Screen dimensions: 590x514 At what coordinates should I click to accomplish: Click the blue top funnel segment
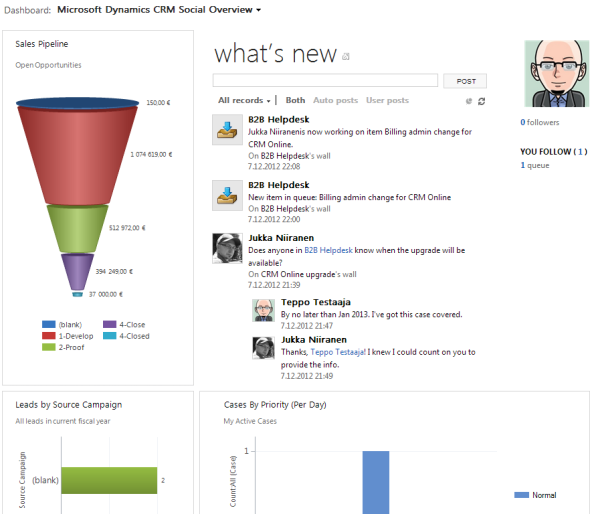pos(77,103)
